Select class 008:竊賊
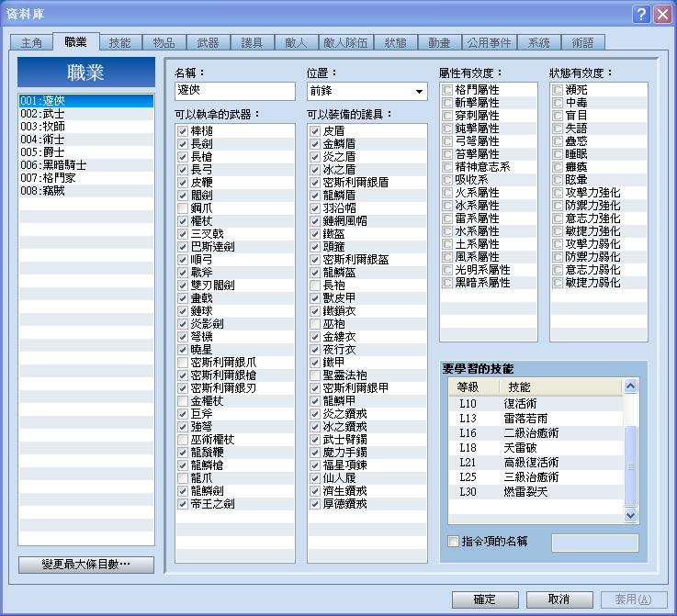677x616 pixels. 86,191
